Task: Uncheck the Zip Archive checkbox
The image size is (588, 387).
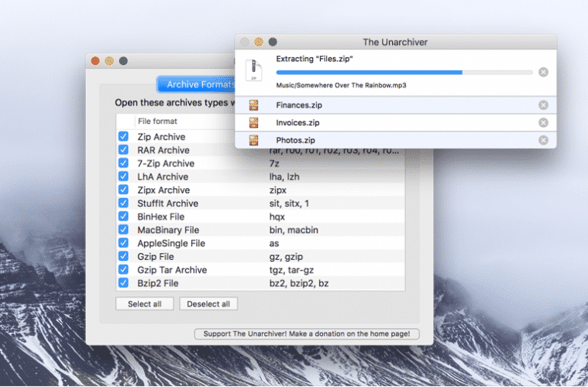Action: tap(123, 137)
